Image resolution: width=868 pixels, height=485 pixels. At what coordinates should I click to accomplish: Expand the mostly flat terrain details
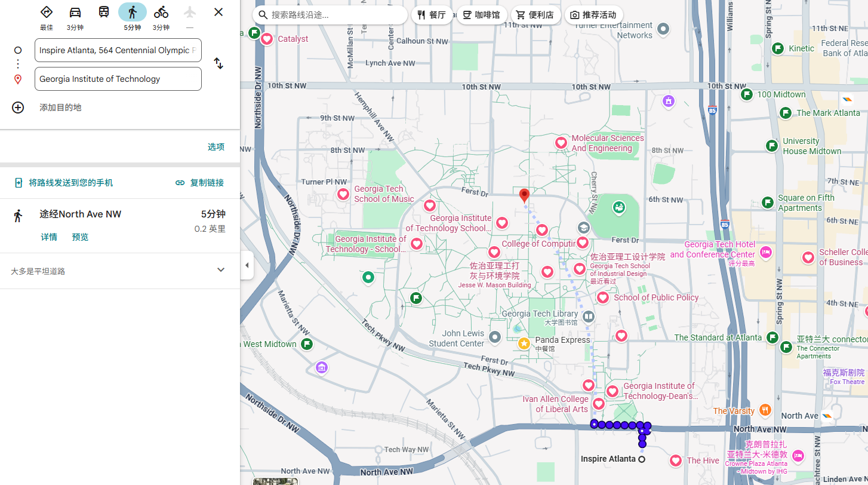[x=221, y=270]
